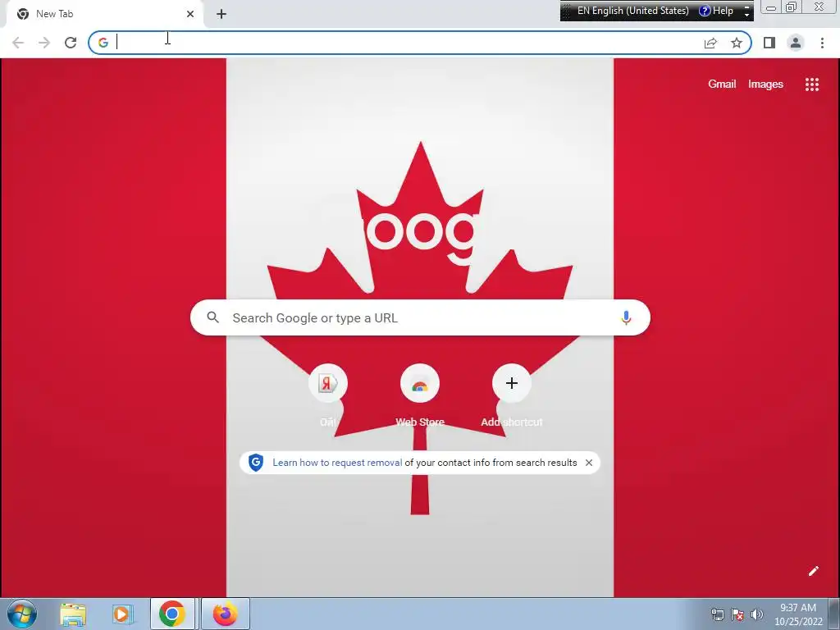The width and height of the screenshot is (840, 630).
Task: Start voice search with microphone icon
Action: click(x=626, y=317)
